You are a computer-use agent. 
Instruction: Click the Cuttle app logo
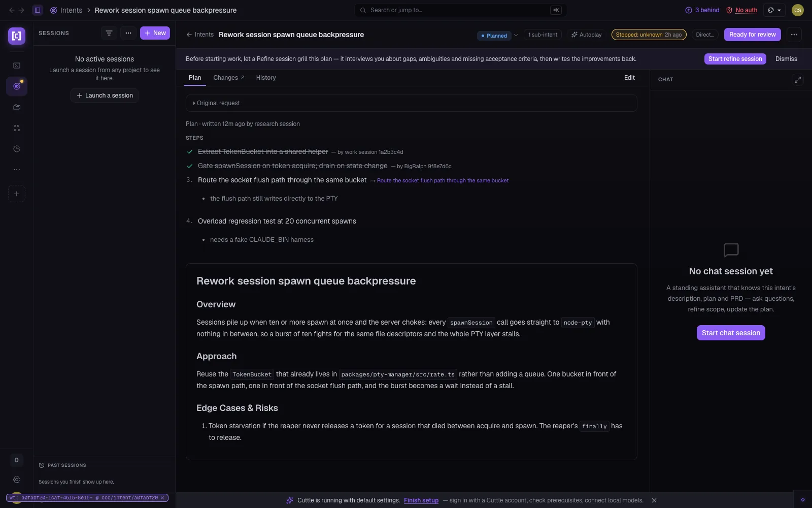pos(17,36)
